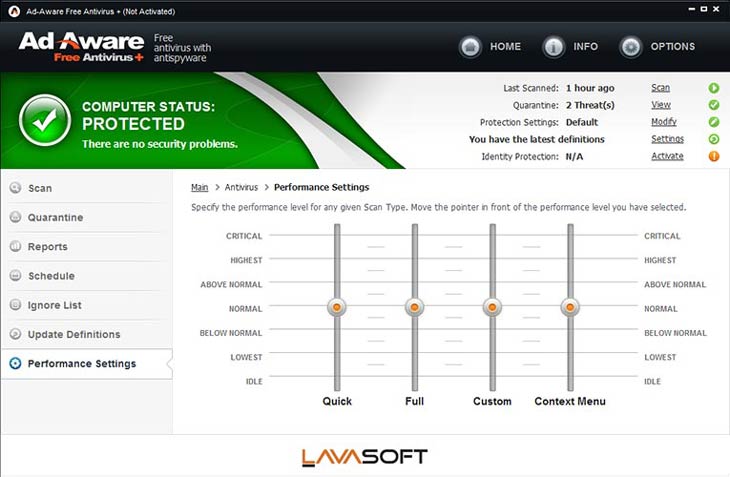
Task: Click the Schedule sidebar icon
Action: coord(15,275)
